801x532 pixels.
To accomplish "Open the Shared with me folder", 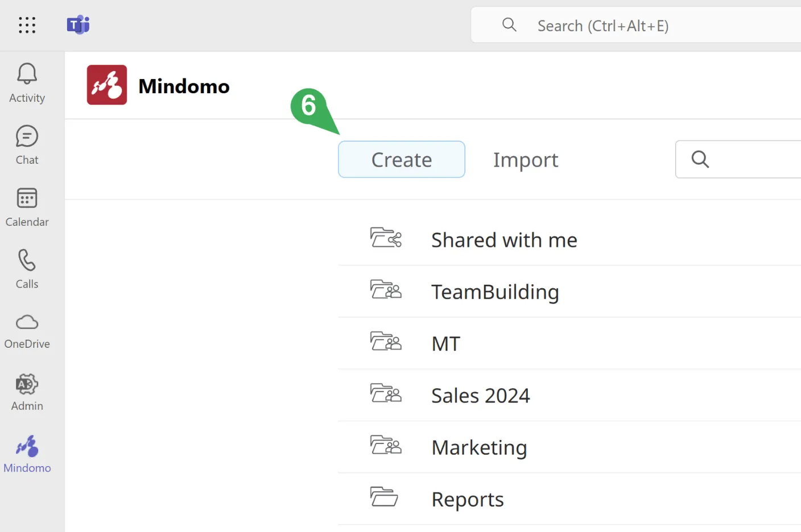I will click(503, 240).
